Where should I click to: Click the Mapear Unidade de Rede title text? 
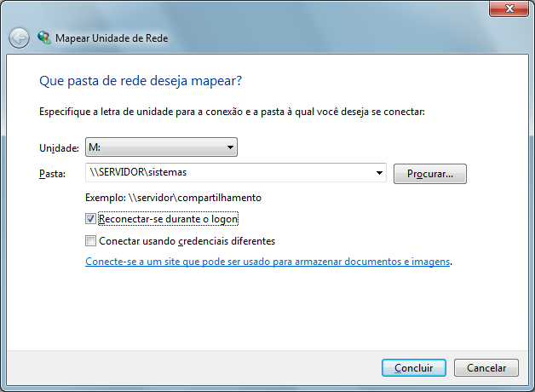point(112,39)
